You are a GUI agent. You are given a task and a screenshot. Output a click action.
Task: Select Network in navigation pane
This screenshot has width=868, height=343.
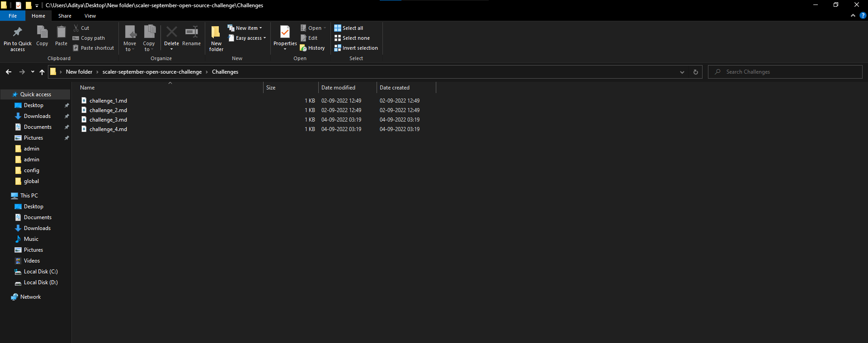pyautogui.click(x=30, y=297)
